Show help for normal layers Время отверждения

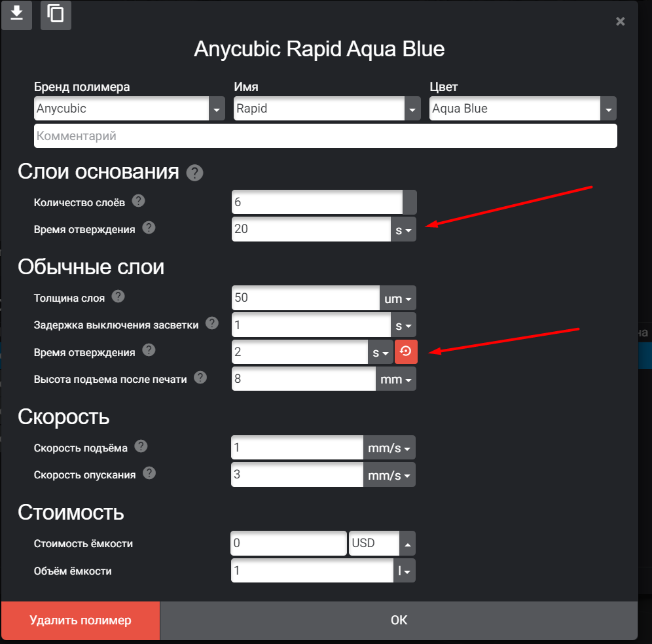(x=149, y=350)
